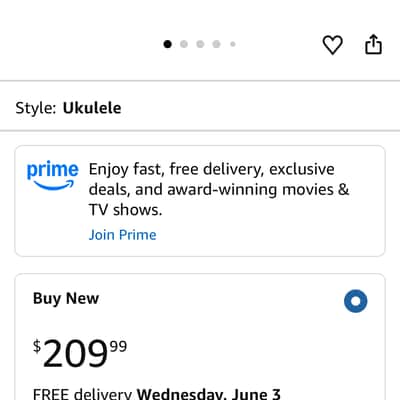400x400 pixels.
Task: Open style options via the bold Ukulele value
Action: tap(92, 108)
